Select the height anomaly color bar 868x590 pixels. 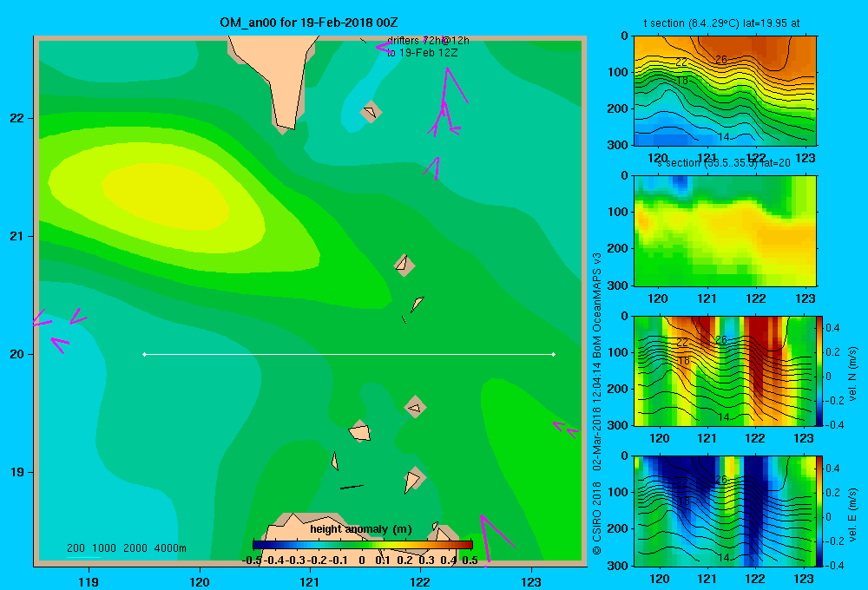click(363, 545)
